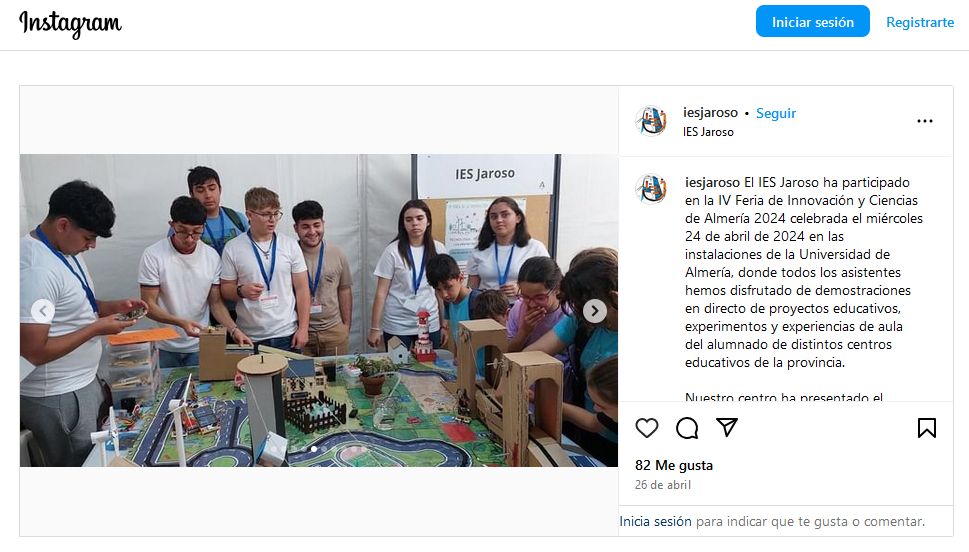
Task: Open the iesjaroso profile picture in the header
Action: (651, 121)
